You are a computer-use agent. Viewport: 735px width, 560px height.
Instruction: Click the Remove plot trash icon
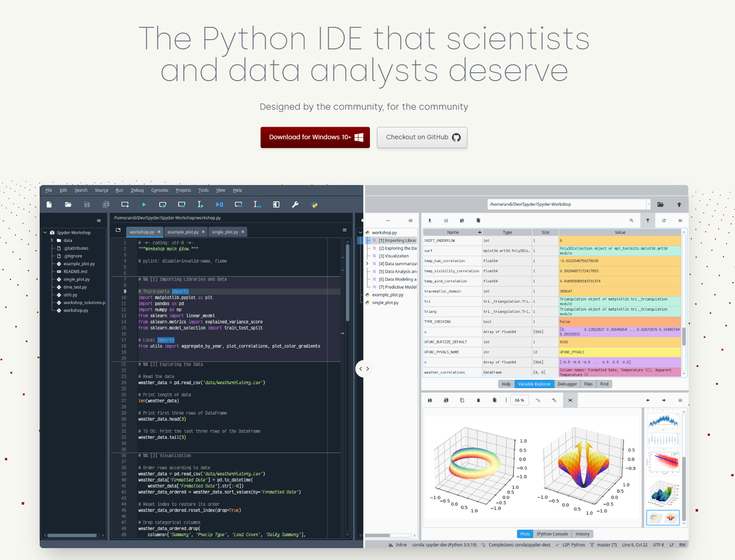tap(478, 400)
